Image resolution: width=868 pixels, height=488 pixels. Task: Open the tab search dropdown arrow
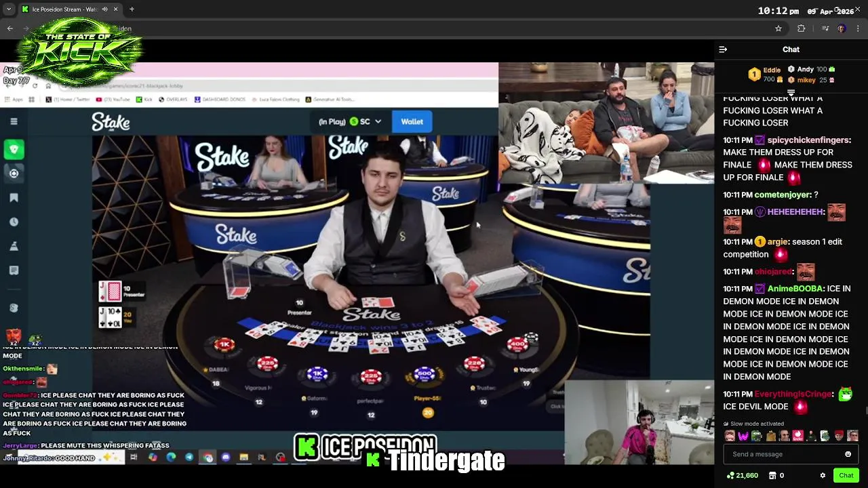tap(8, 9)
